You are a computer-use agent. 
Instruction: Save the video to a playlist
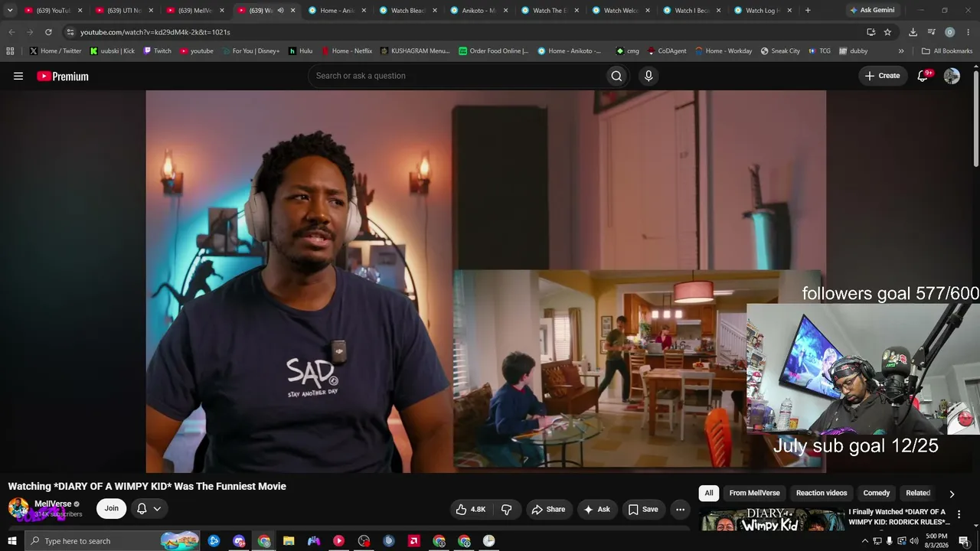point(643,509)
